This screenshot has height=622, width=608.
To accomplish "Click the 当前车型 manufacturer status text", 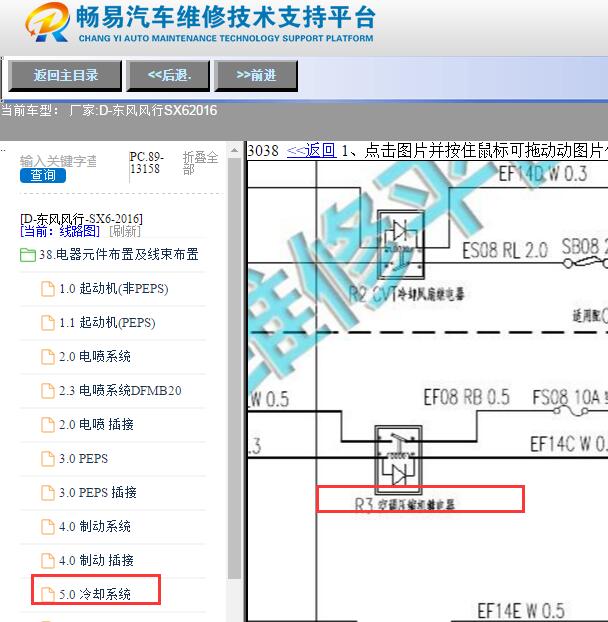I will click(109, 110).
